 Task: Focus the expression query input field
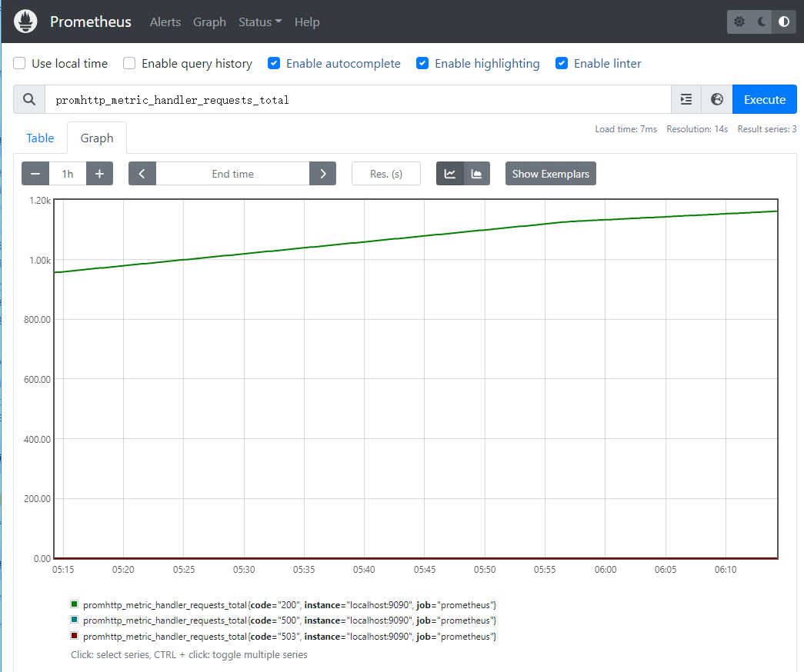tap(358, 99)
